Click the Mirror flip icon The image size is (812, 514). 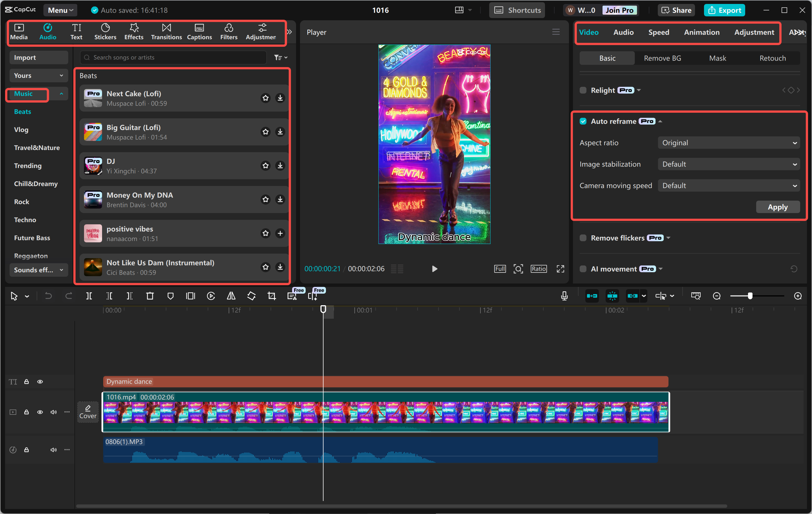231,296
